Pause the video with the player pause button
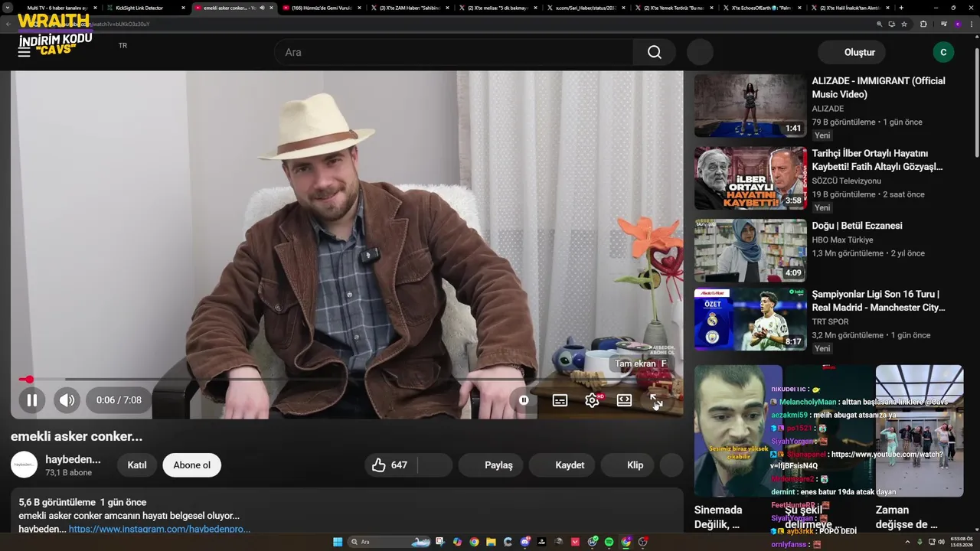The height and width of the screenshot is (551, 980). coord(32,399)
